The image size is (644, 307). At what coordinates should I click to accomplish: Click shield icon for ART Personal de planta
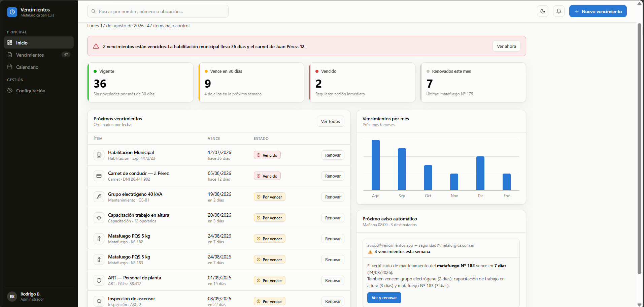(x=99, y=280)
